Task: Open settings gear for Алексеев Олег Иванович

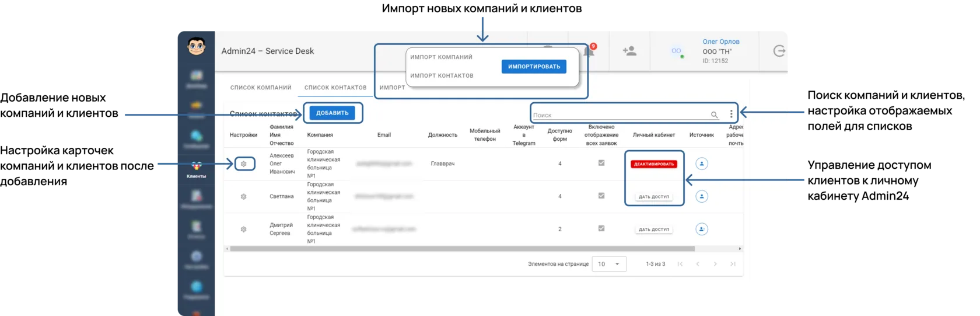Action: click(x=244, y=164)
